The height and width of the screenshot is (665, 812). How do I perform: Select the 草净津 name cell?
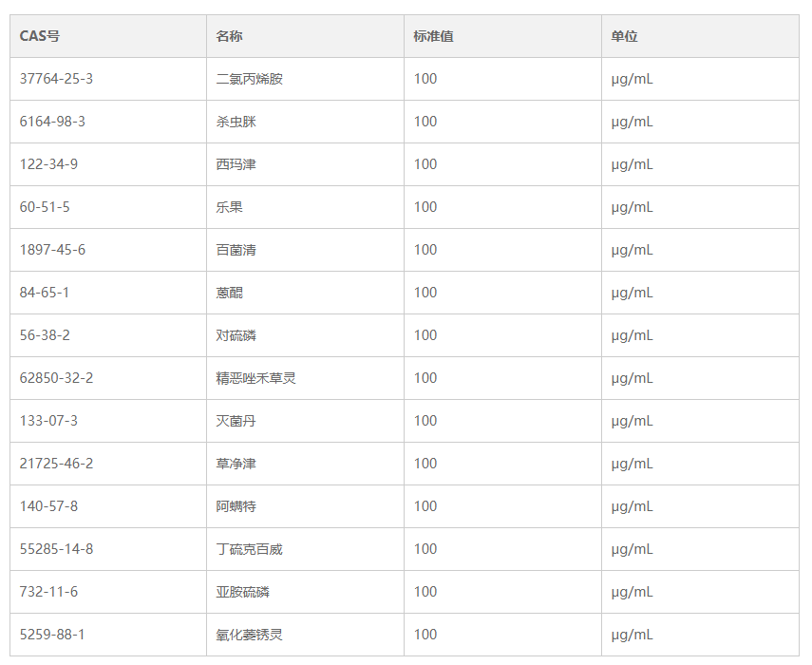click(x=236, y=464)
